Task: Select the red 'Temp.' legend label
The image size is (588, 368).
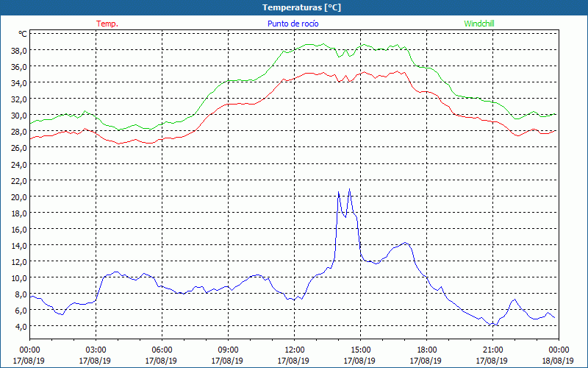Action: tap(107, 24)
